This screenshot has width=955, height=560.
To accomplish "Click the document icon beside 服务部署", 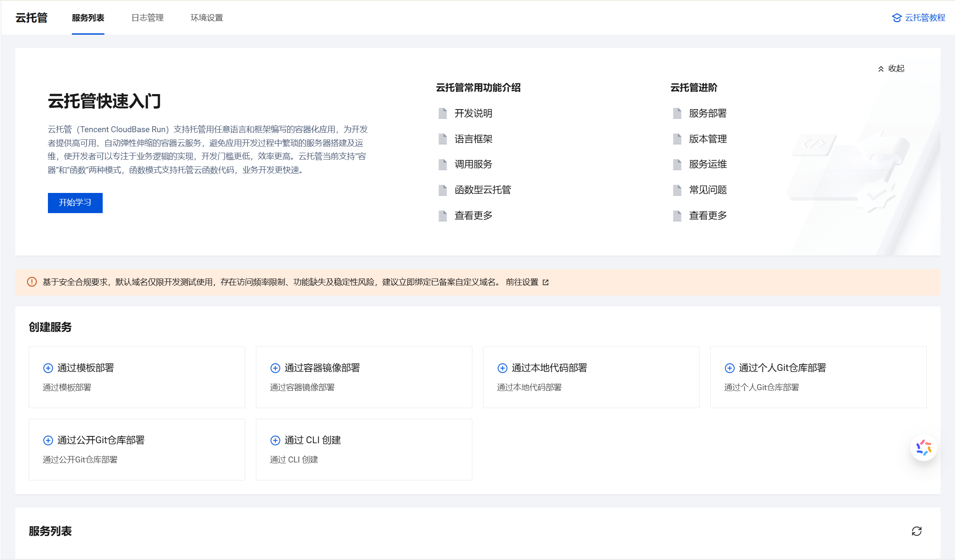I will pyautogui.click(x=677, y=113).
